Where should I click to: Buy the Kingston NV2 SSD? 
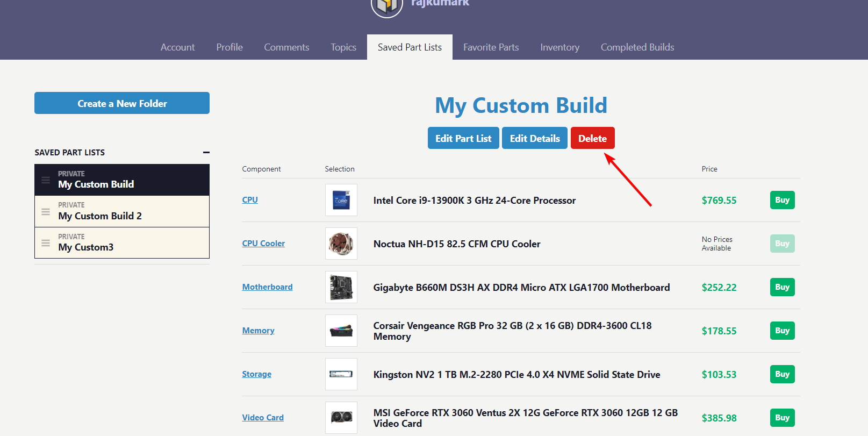tap(782, 374)
